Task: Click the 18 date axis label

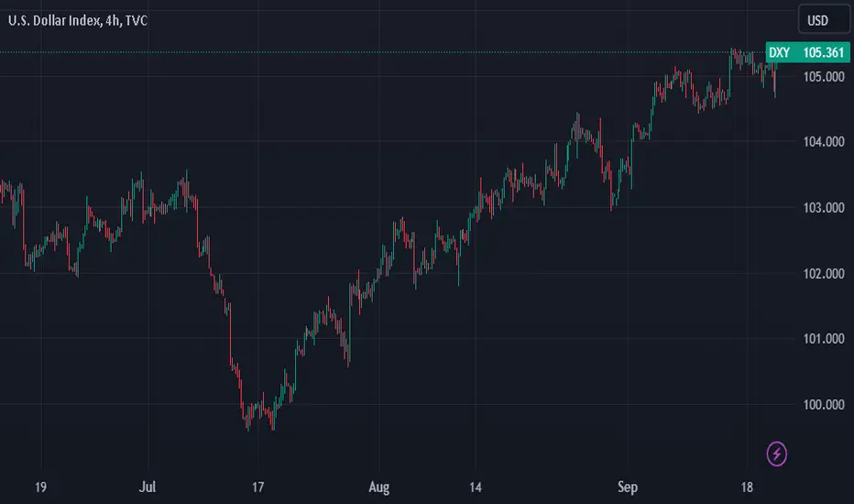Action: coord(747,488)
